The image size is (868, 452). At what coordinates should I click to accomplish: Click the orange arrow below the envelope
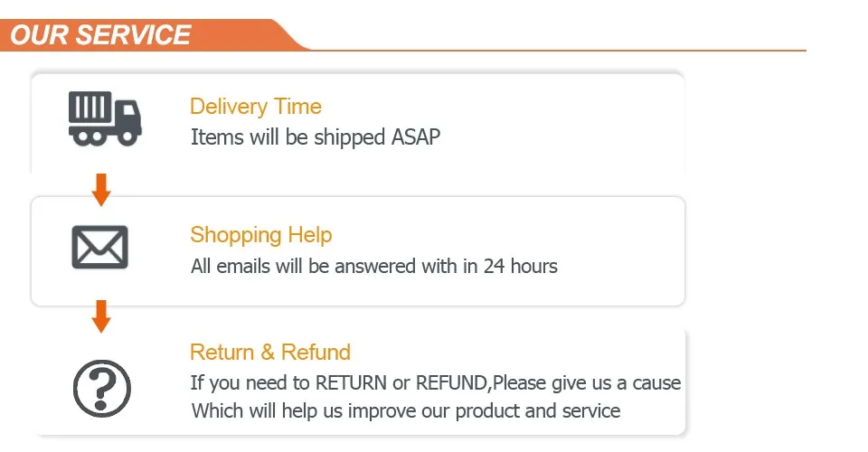point(100,316)
